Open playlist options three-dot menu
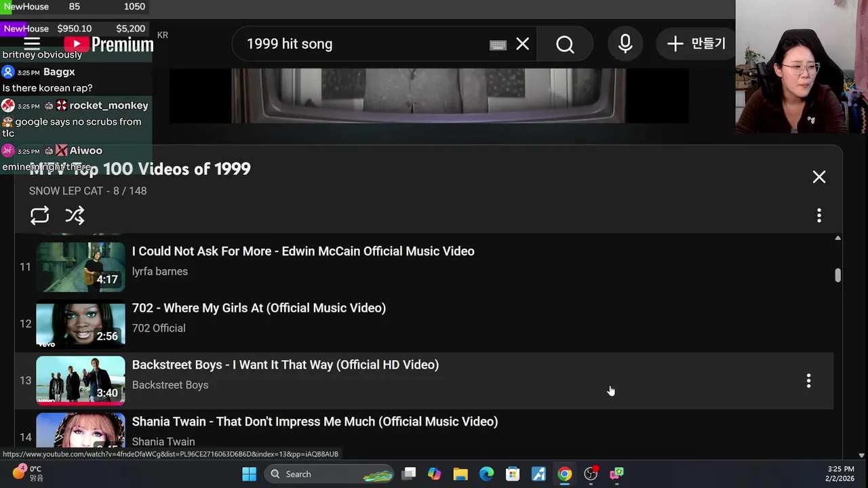This screenshot has height=488, width=868. click(819, 216)
